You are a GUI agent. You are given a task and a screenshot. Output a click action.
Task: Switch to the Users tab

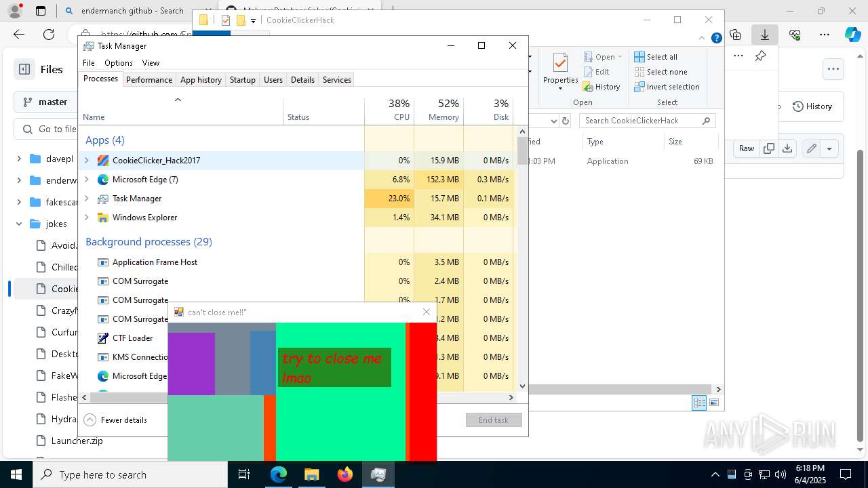(273, 80)
